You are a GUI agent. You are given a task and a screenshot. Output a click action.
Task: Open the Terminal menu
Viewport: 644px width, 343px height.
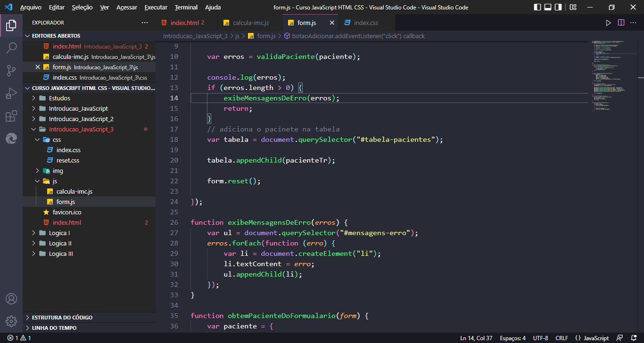pos(186,8)
